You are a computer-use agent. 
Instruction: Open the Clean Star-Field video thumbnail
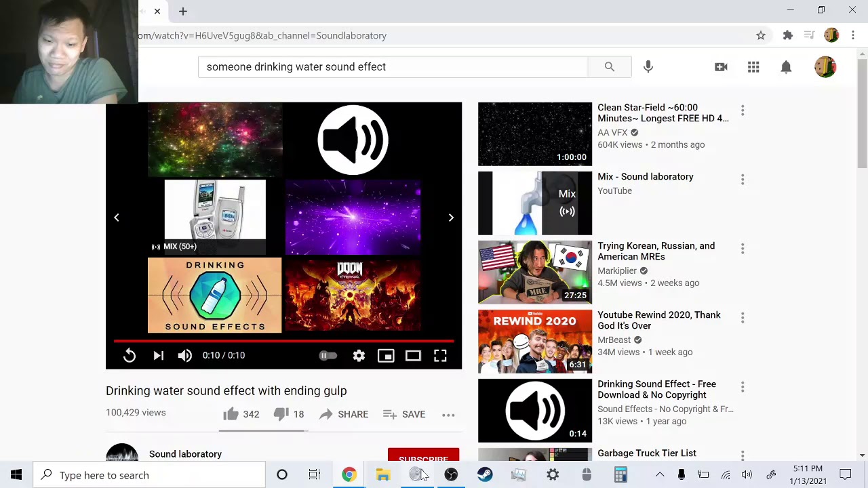point(535,134)
